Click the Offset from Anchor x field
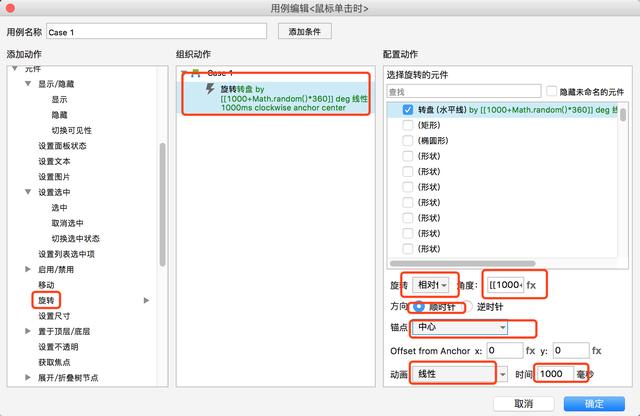640x416 pixels. 505,351
